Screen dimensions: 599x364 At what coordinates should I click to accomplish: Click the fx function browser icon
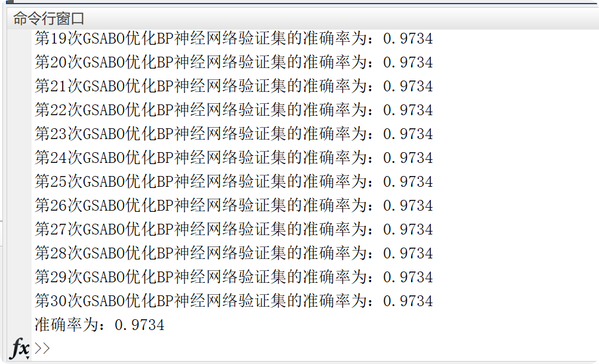(20, 347)
